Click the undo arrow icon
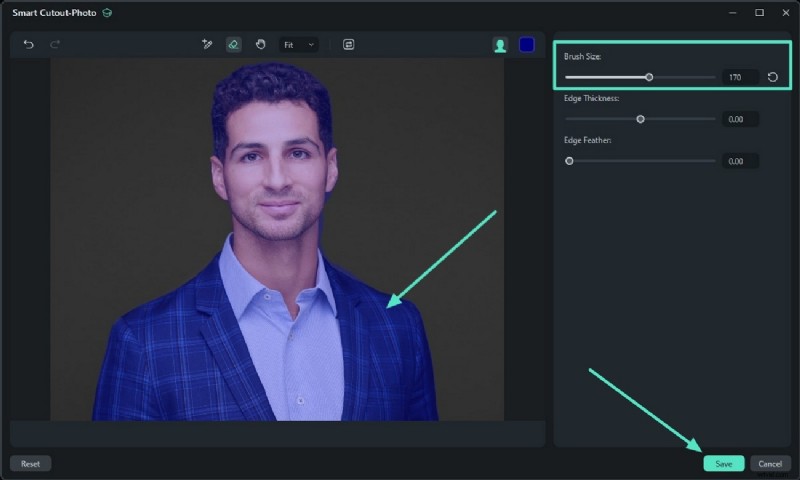 (29, 45)
